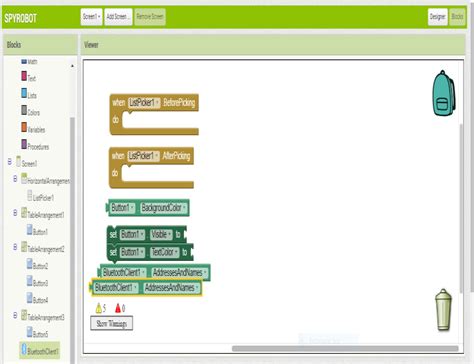Click the blocks panel vertical scrollbar
474x364 pixels.
pyautogui.click(x=72, y=240)
